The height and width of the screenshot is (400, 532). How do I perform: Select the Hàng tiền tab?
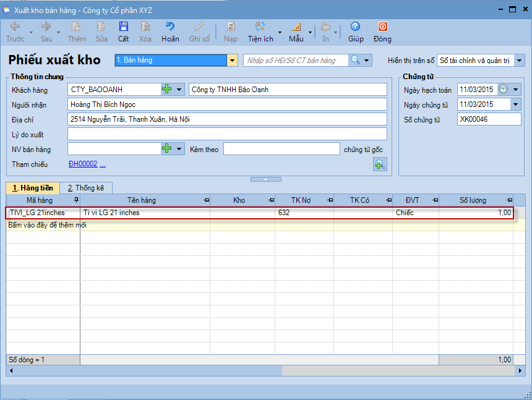click(32, 188)
